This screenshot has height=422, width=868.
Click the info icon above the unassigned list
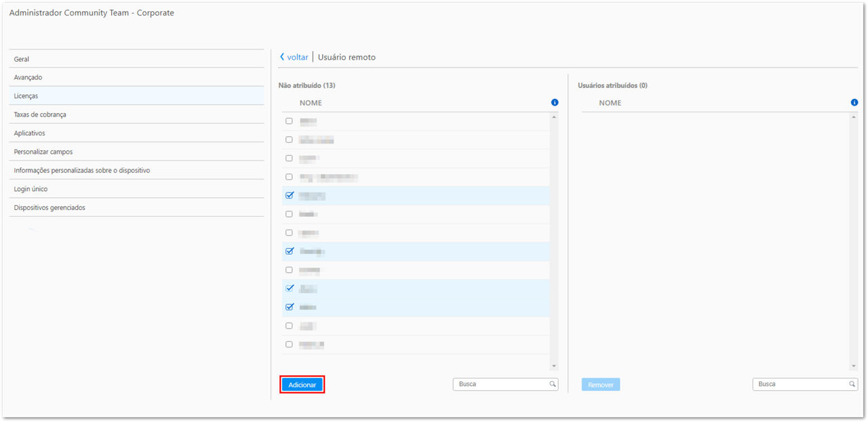pos(555,103)
